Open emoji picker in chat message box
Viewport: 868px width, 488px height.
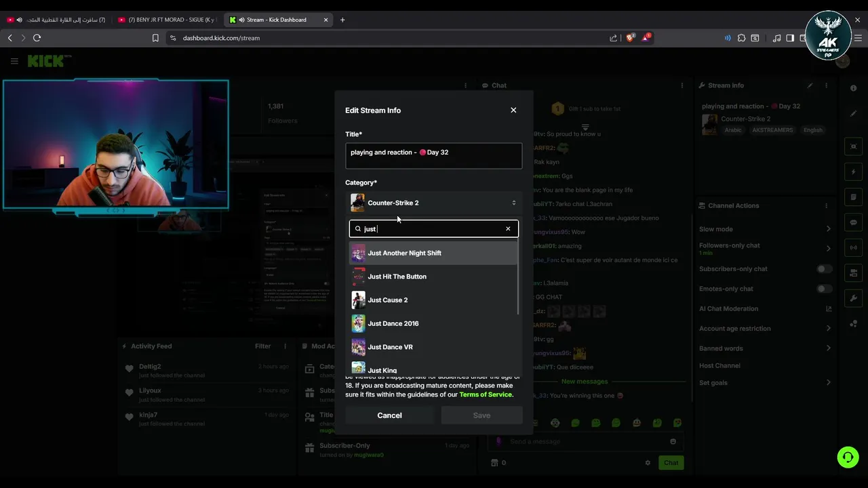(x=673, y=441)
